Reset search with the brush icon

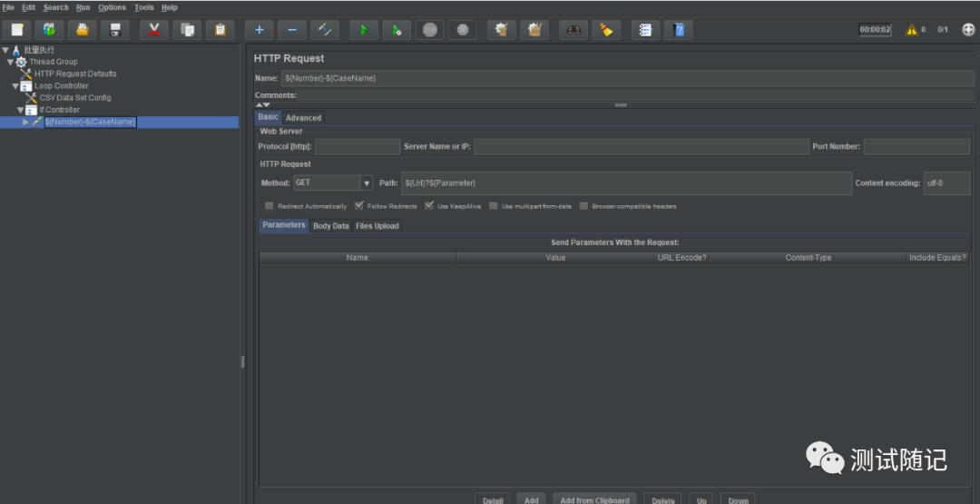[x=606, y=29]
